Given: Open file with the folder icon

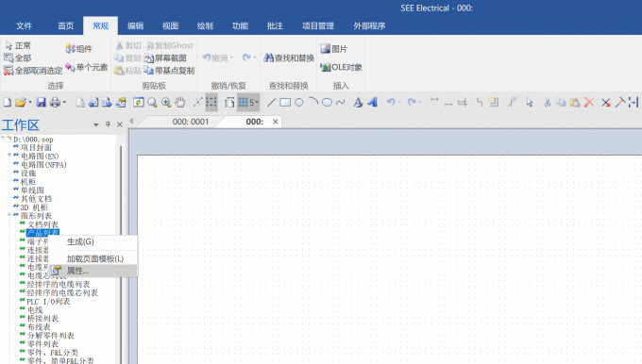Looking at the screenshot, I should click(x=20, y=102).
